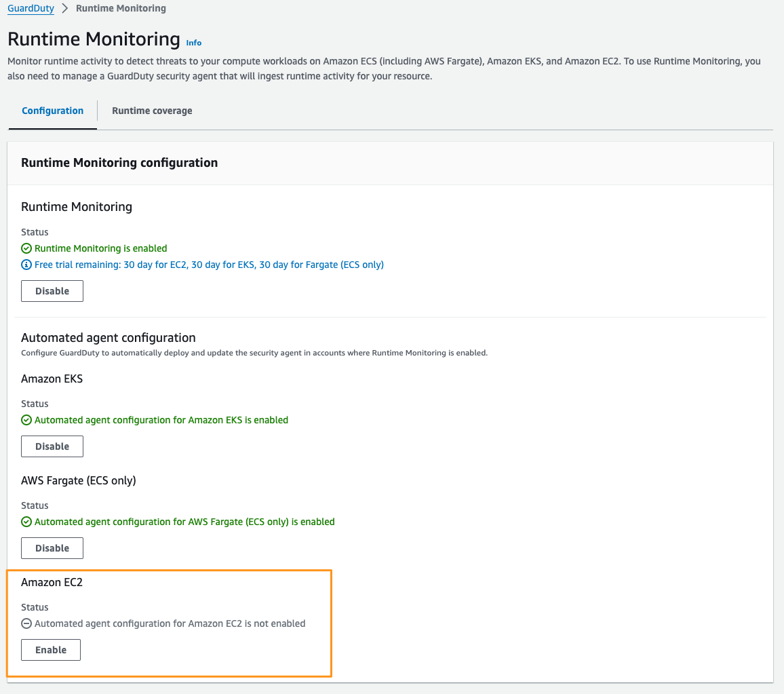
Task: Click the underlined GuardDuty breadcrumb icon link
Action: point(30,8)
